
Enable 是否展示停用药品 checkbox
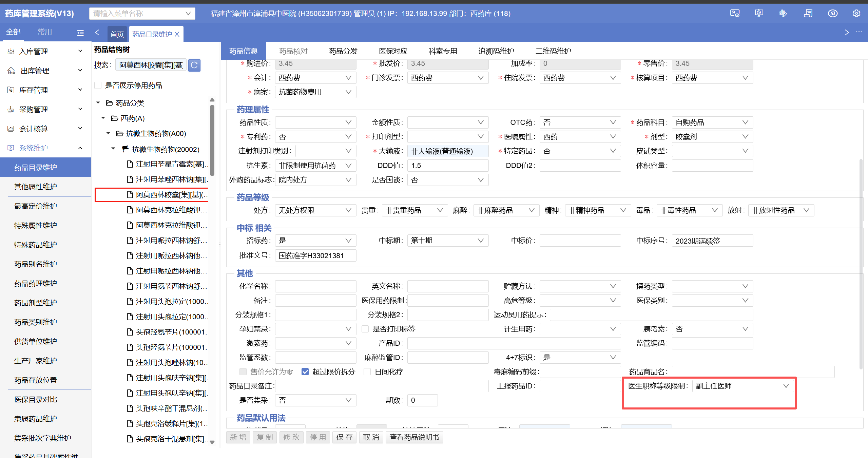(x=98, y=85)
